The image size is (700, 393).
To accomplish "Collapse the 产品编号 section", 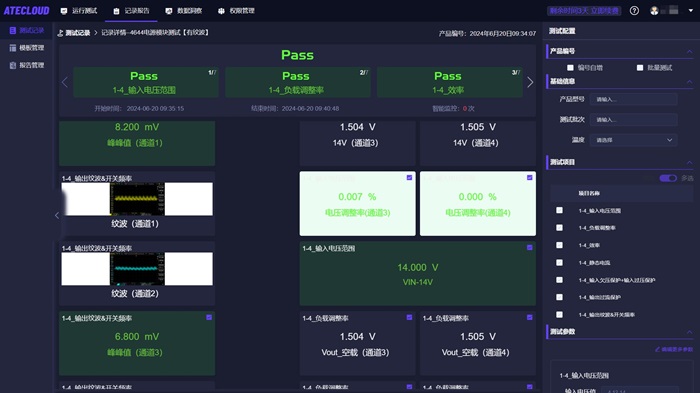I will tap(689, 52).
